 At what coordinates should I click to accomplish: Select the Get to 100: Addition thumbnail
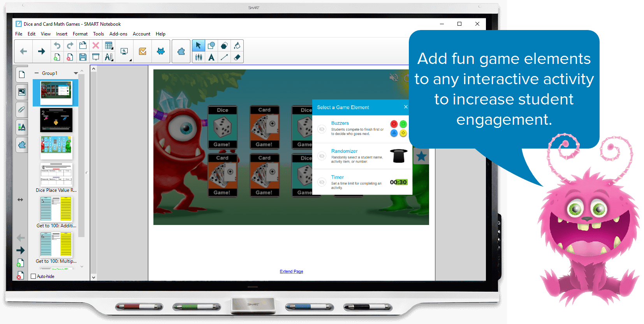[56, 209]
